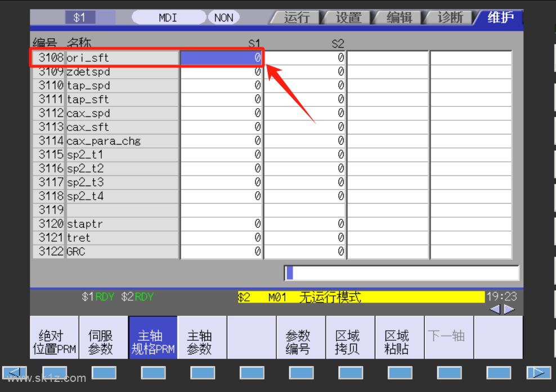
Task: Click parameter name tap_spd
Action: pos(88,86)
